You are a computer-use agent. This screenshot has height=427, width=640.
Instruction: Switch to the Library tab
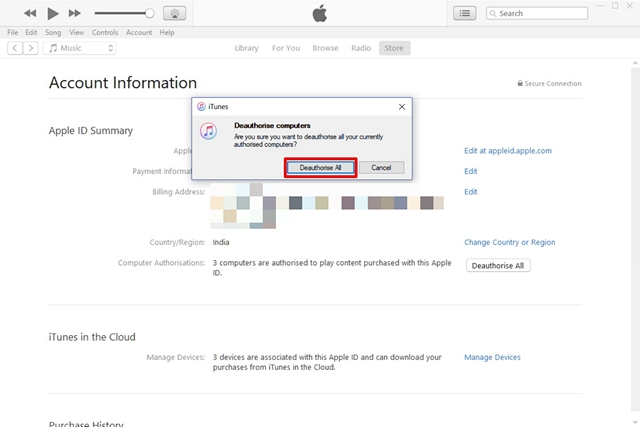247,48
